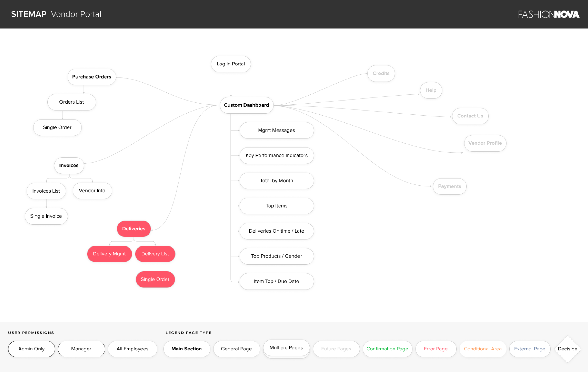
Task: Click the All Employees permission legend
Action: pyautogui.click(x=132, y=349)
